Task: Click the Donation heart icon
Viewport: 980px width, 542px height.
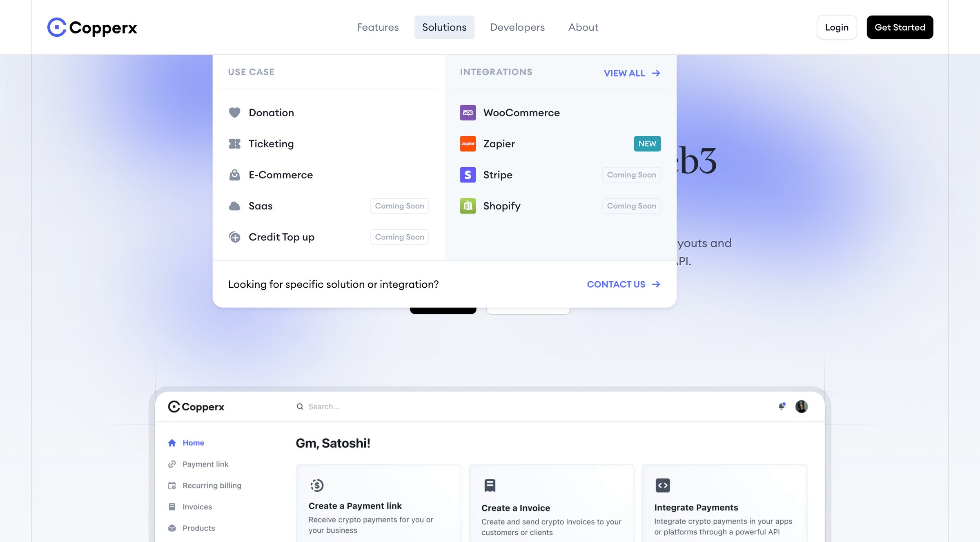Action: (234, 113)
